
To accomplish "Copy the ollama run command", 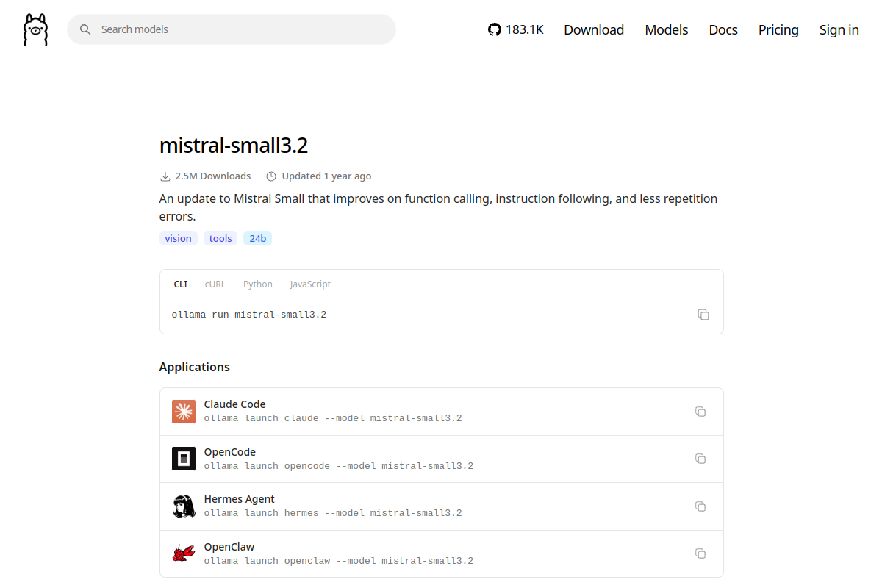I will point(703,315).
